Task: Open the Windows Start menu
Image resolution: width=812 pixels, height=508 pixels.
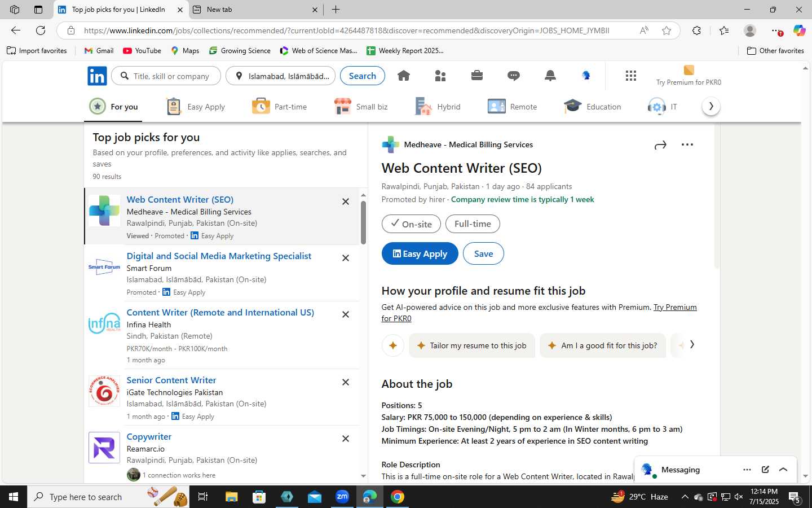Action: tap(14, 497)
